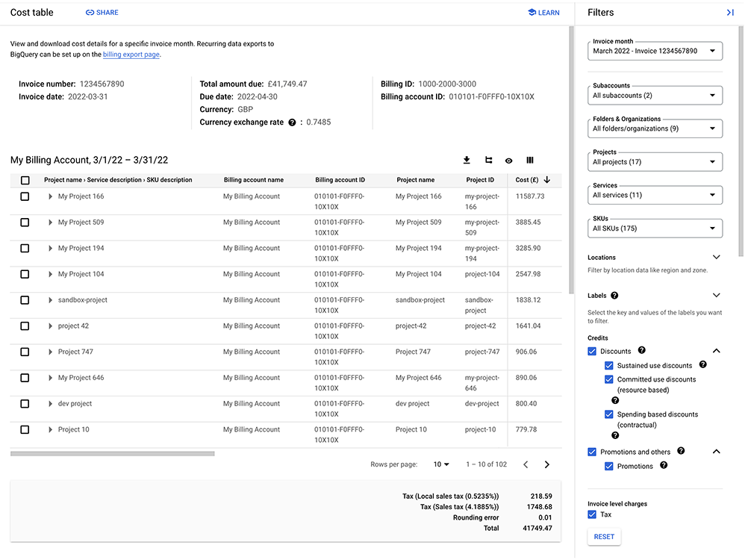Image resolution: width=748 pixels, height=560 pixels.
Task: Expand the Project 747 row
Action: tap(50, 352)
